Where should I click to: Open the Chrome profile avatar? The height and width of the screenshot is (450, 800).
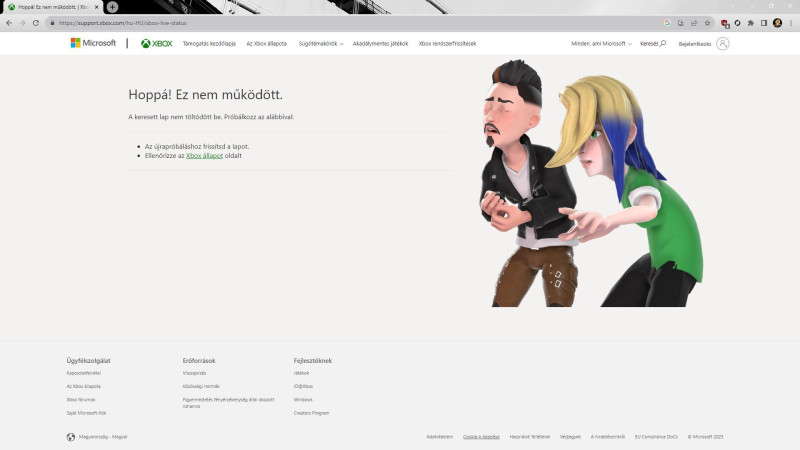click(778, 23)
